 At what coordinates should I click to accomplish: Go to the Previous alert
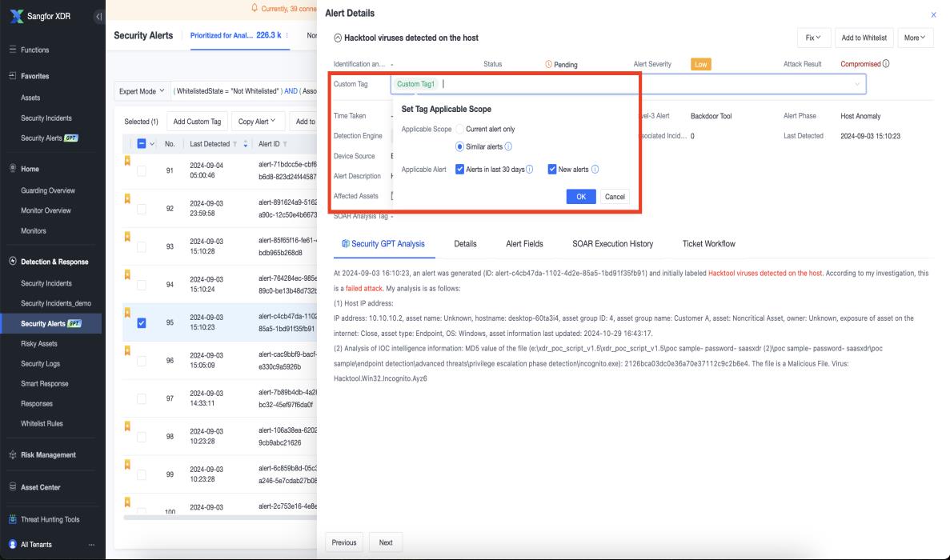point(344,542)
